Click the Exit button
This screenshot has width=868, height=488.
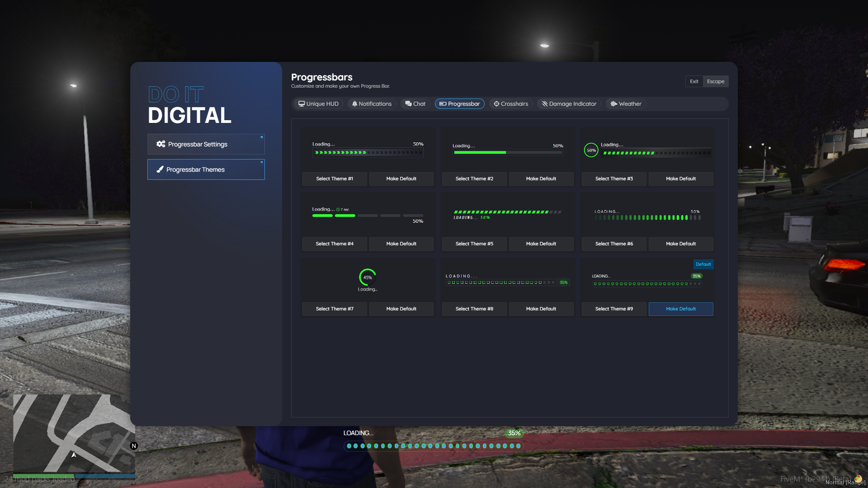click(694, 81)
